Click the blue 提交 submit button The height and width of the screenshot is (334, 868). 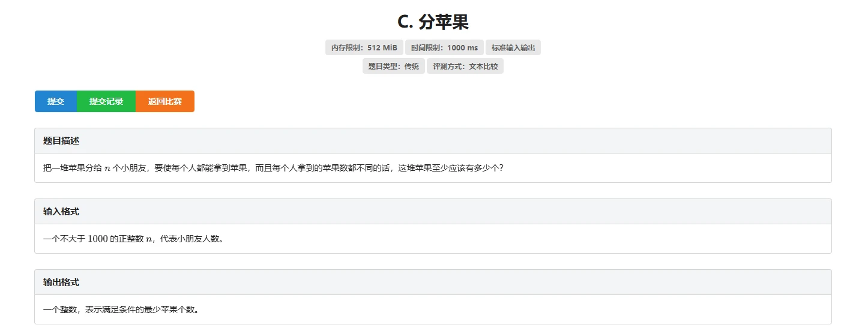(56, 101)
